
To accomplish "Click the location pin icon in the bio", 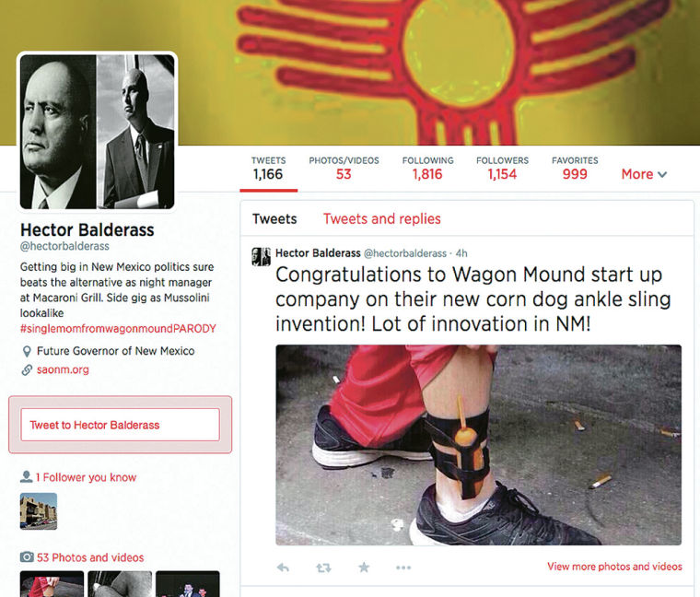I will (27, 351).
